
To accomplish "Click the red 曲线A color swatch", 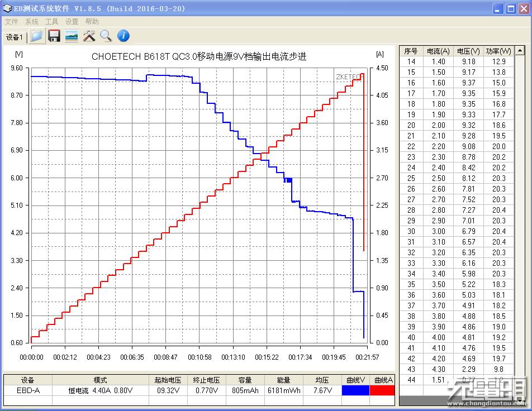I will 382,390.
